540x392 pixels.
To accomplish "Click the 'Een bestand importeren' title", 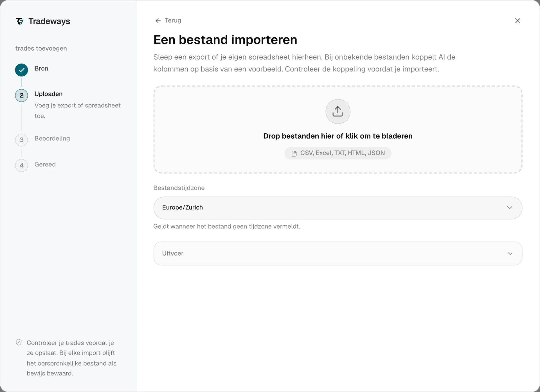I will pos(225,40).
